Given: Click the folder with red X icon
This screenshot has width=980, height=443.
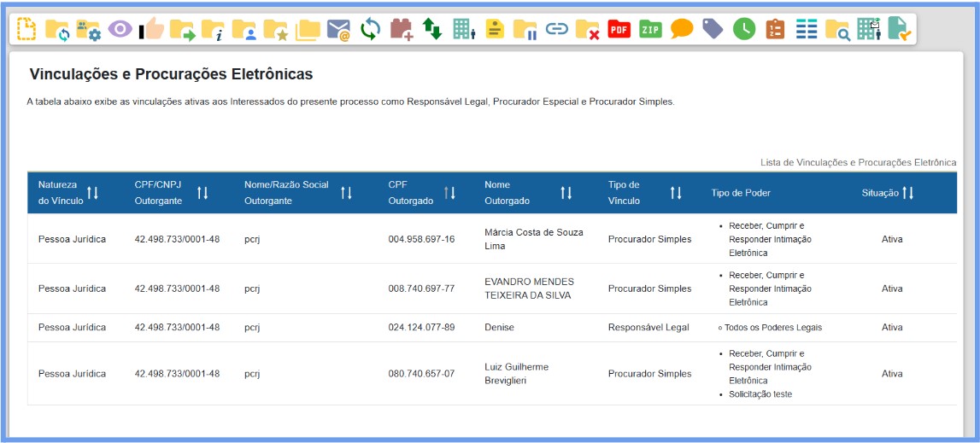Looking at the screenshot, I should pos(587,29).
